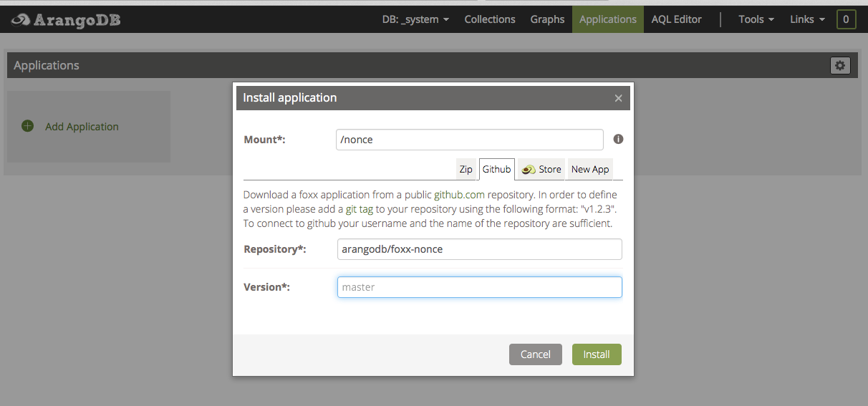Open the Applications settings gear
The width and height of the screenshot is (868, 406).
click(840, 65)
